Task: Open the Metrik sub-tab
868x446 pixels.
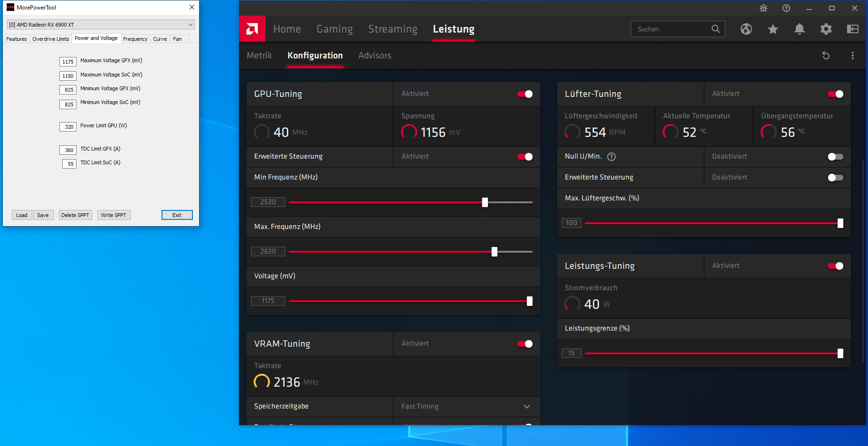Action: (259, 56)
